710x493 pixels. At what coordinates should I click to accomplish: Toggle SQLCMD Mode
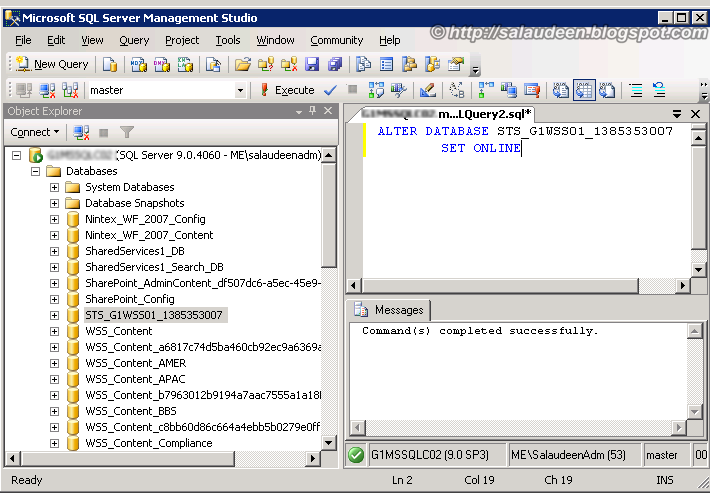pos(532,90)
